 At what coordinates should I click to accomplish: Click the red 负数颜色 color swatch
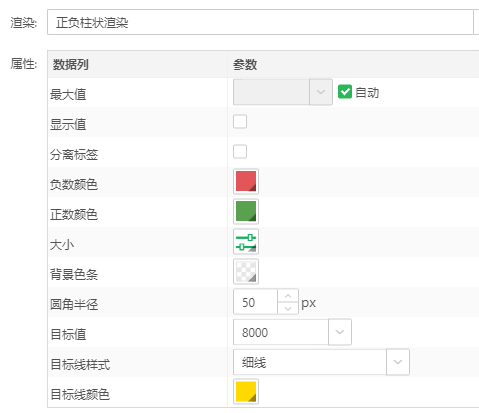[246, 182]
